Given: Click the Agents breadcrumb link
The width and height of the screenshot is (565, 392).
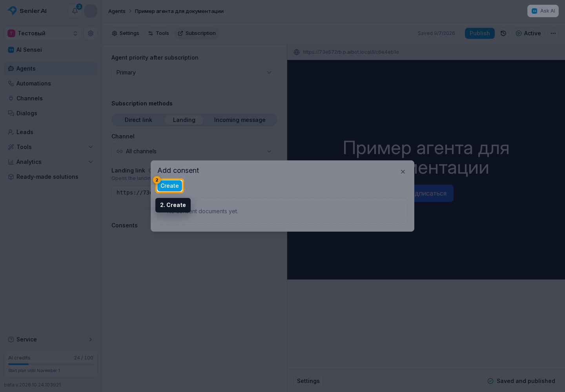Looking at the screenshot, I should [x=117, y=11].
